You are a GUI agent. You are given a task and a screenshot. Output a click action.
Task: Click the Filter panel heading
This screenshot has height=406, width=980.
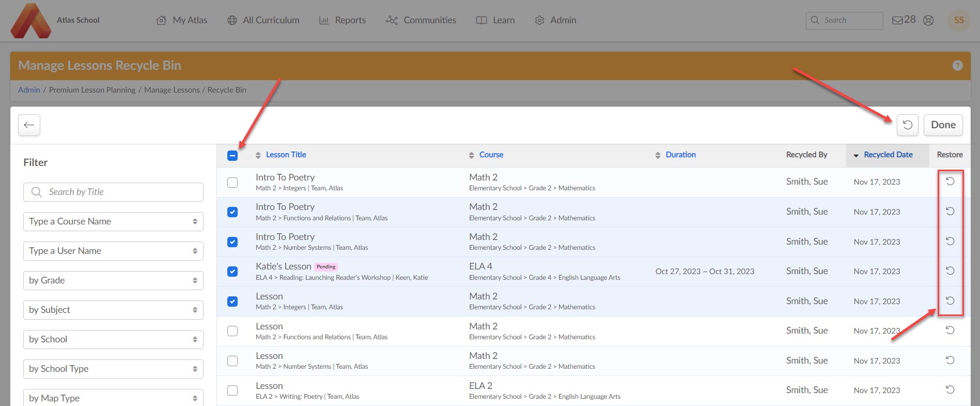pos(35,162)
